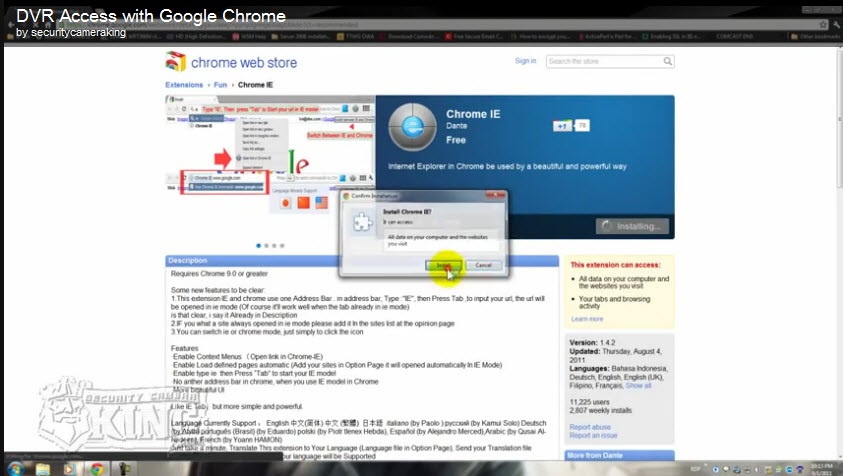Click Install in the Confirm Installation dialog
The height and width of the screenshot is (476, 843).
pos(443,265)
